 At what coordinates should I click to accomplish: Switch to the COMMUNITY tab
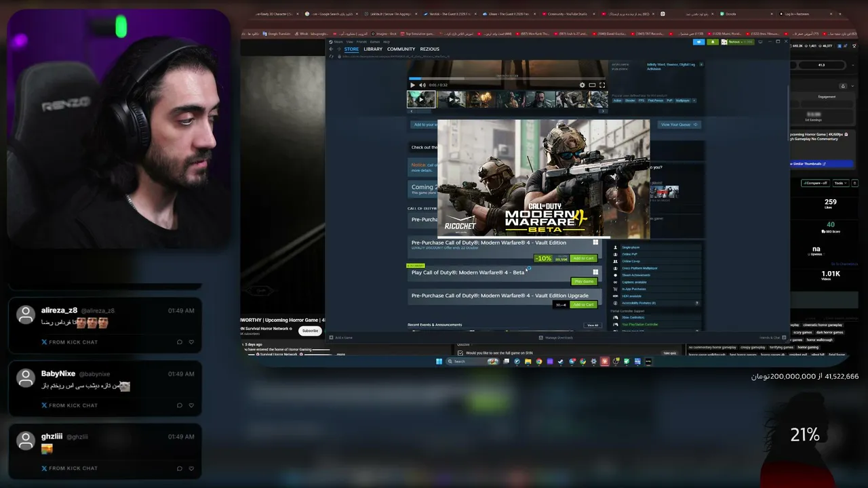click(x=401, y=49)
